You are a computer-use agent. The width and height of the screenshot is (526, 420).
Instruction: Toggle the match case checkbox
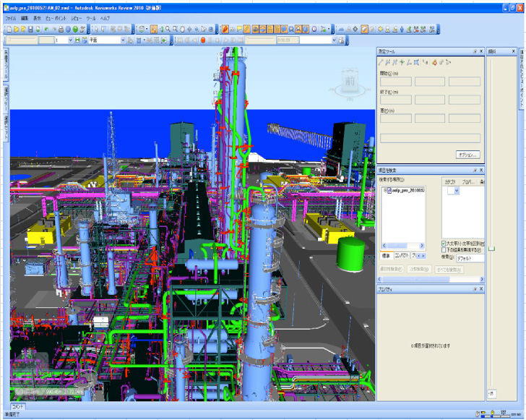[444, 244]
